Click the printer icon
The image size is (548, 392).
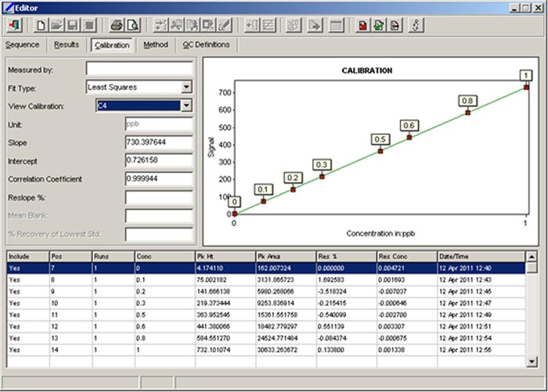pyautogui.click(x=116, y=25)
